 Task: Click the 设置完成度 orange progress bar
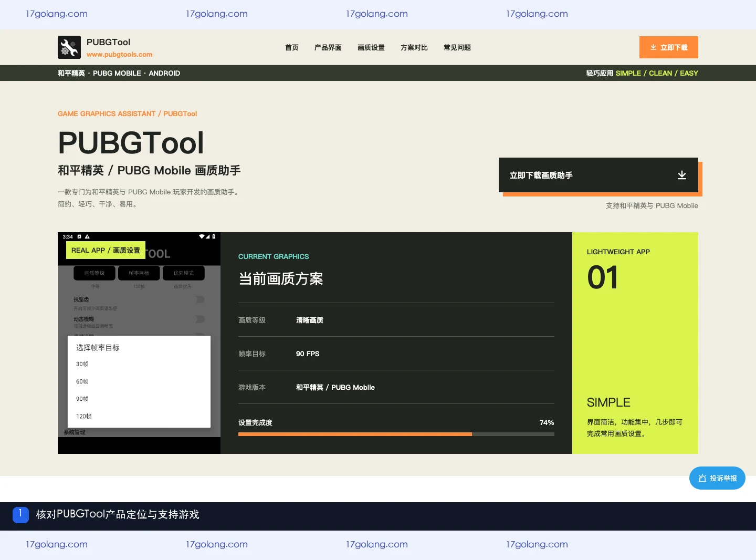pyautogui.click(x=355, y=434)
